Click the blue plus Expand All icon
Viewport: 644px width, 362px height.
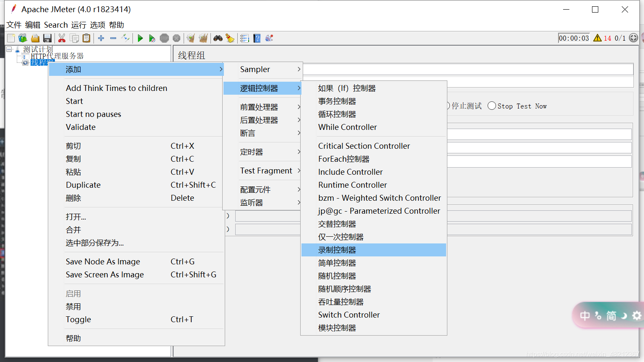click(x=101, y=38)
